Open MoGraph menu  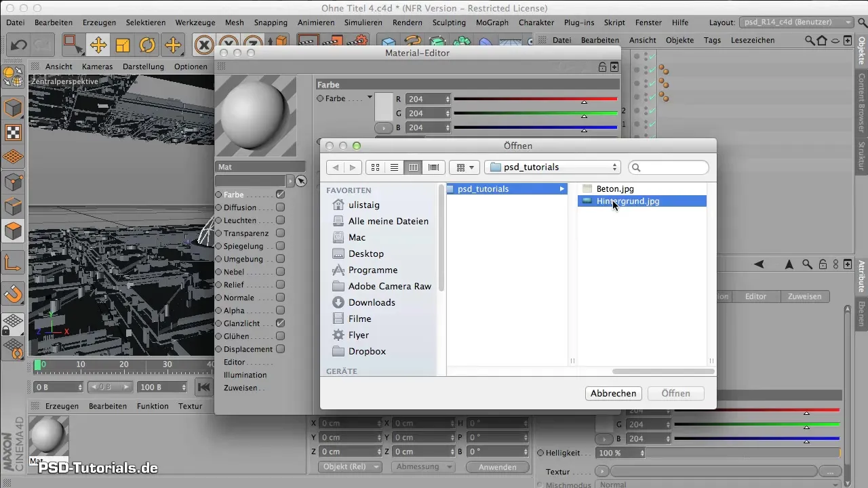coord(492,22)
